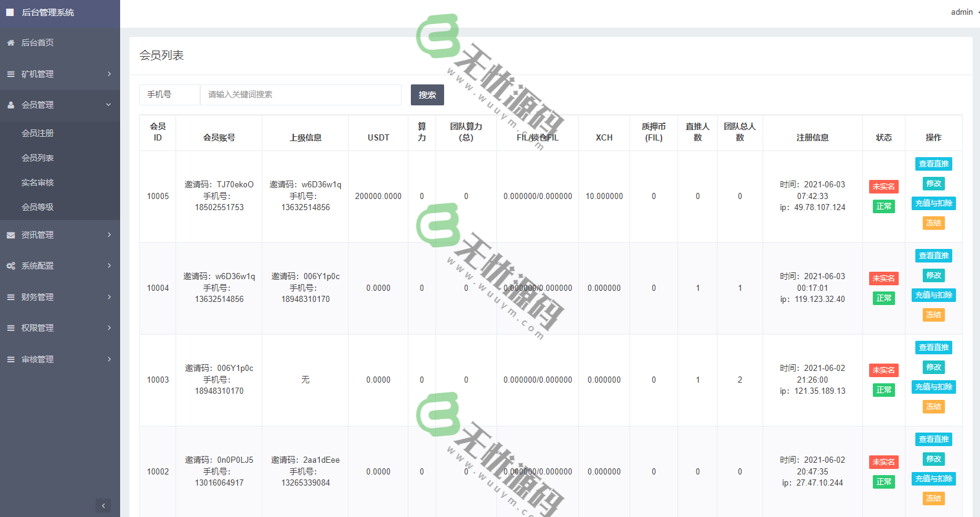Select the 会员等级 submenu item
The image size is (980, 517).
38,207
